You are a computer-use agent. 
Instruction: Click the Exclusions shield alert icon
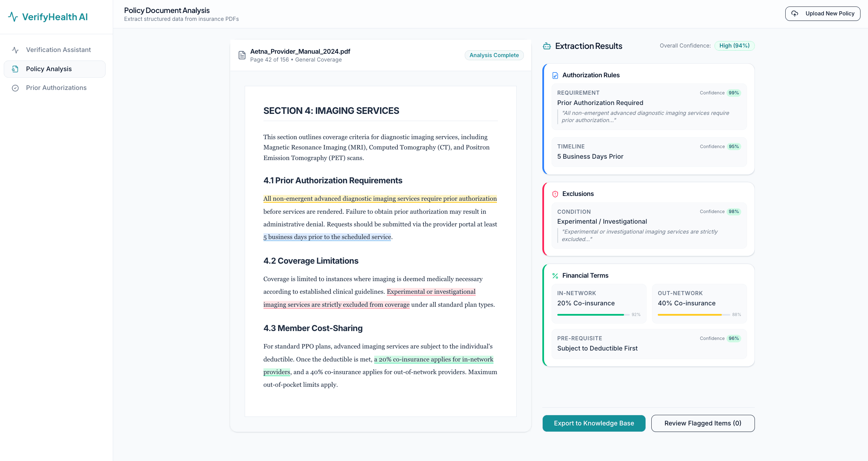tap(555, 194)
